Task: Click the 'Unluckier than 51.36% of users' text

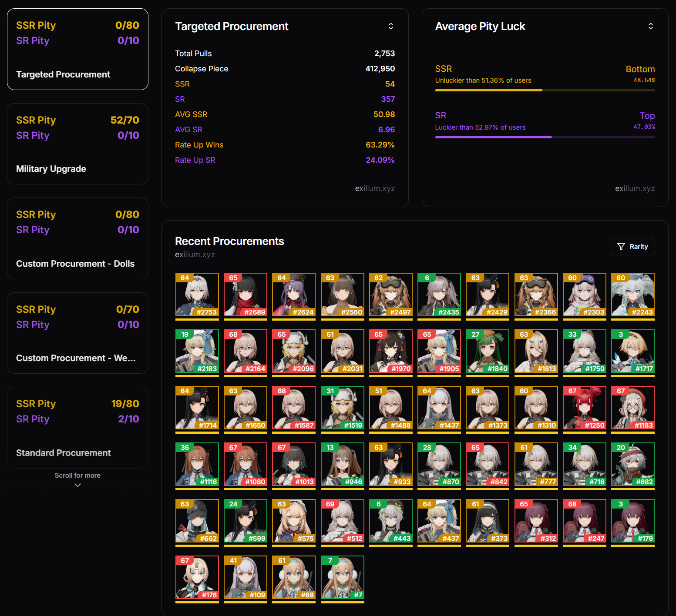Action: (x=483, y=80)
